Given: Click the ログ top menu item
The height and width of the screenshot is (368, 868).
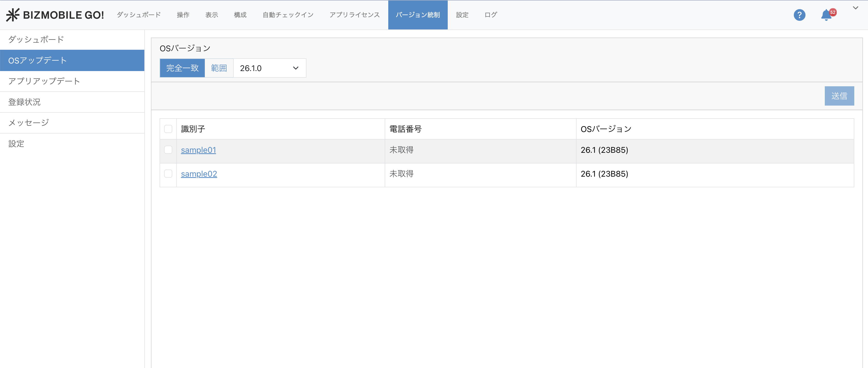Looking at the screenshot, I should tap(491, 15).
